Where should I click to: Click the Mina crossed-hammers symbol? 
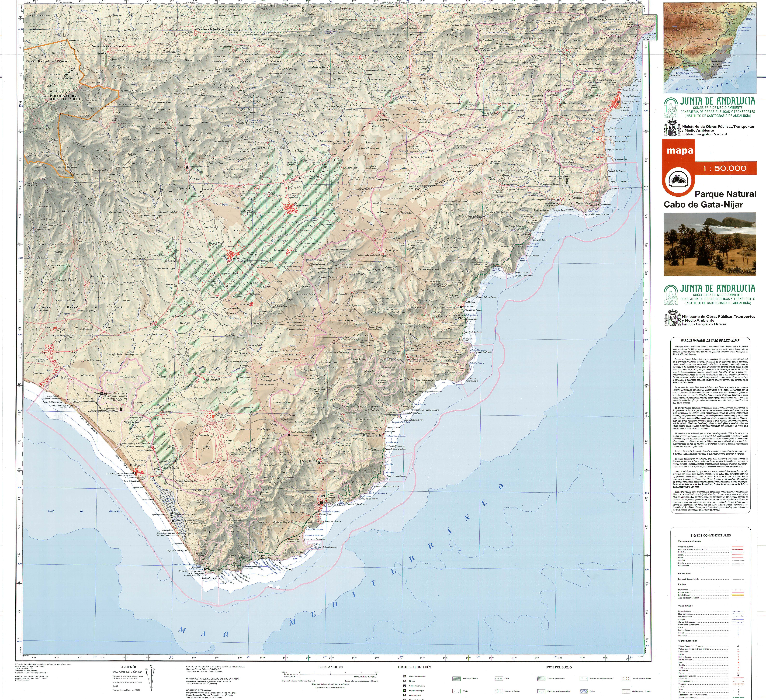[738, 689]
